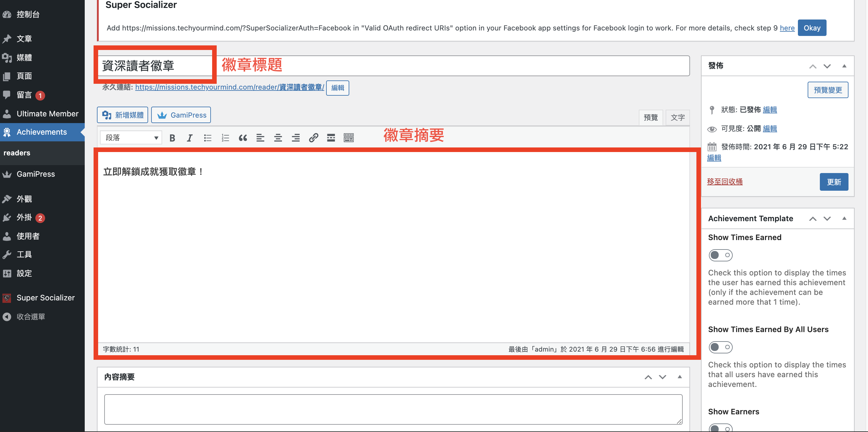
Task: Edit 狀態 status link
Action: (x=770, y=109)
